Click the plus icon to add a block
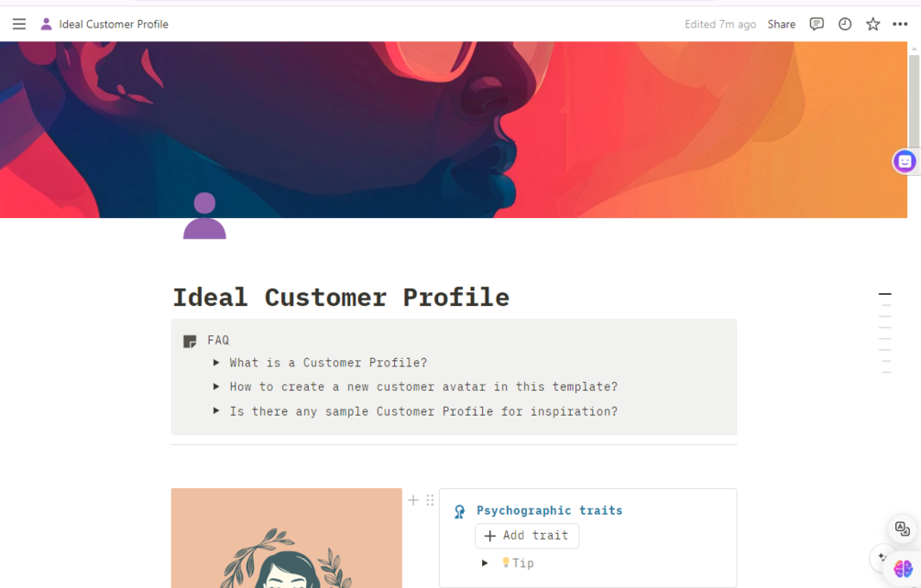The image size is (921, 588). click(413, 500)
